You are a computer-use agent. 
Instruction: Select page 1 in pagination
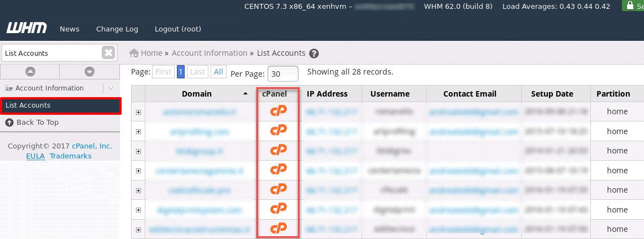pyautogui.click(x=180, y=72)
